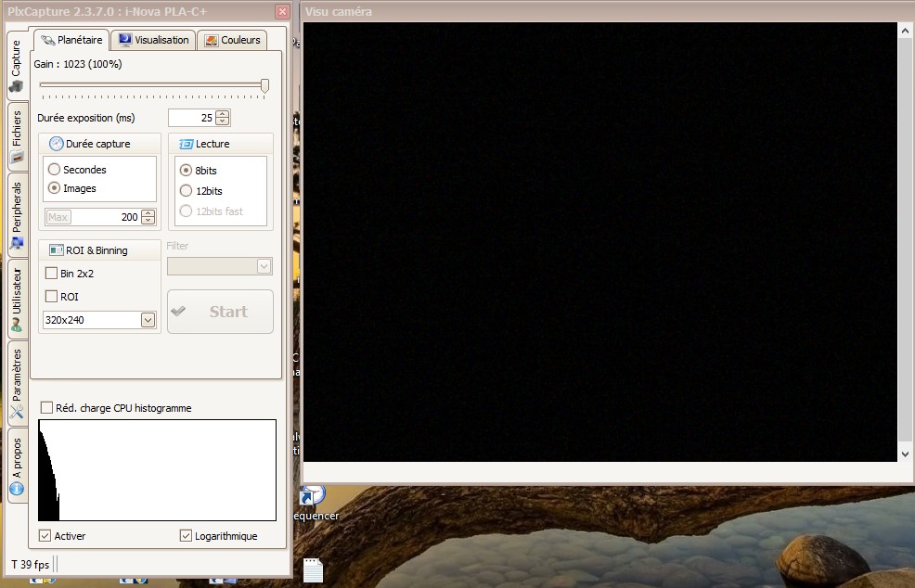Click the Max button in capture duration
Screen dimensions: 915x588
click(58, 217)
